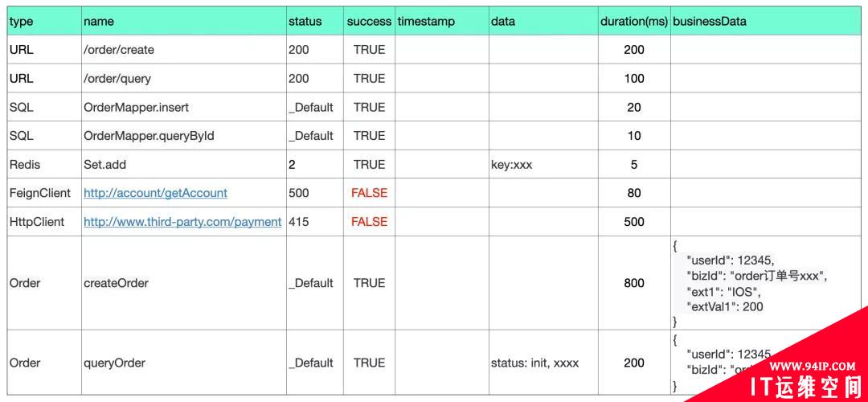Click the OrderMapper.queryById cell

click(x=184, y=136)
